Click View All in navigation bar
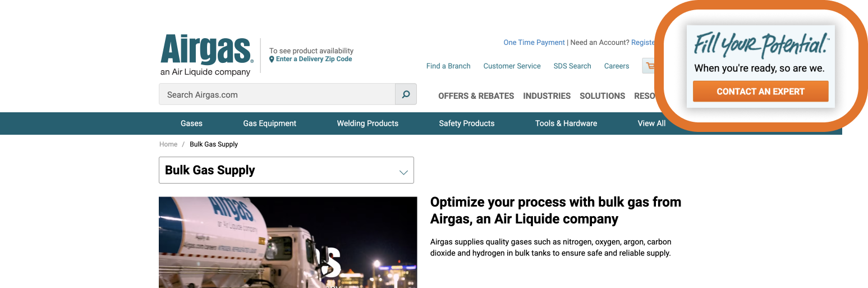 pyautogui.click(x=651, y=124)
